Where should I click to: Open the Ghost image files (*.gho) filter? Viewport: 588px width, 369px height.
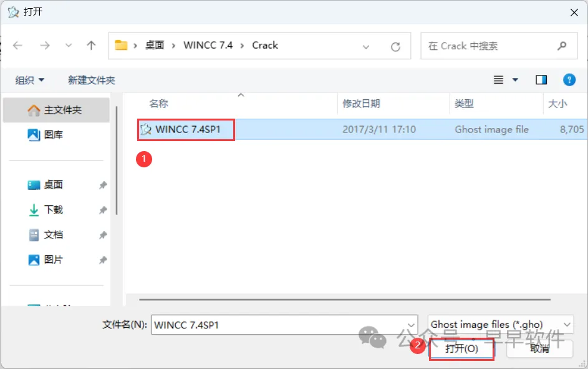(501, 324)
